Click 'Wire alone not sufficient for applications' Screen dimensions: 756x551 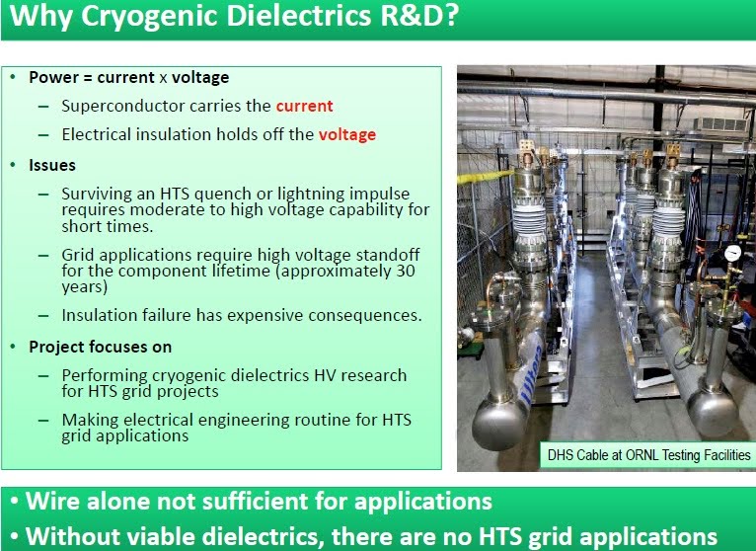(x=259, y=501)
